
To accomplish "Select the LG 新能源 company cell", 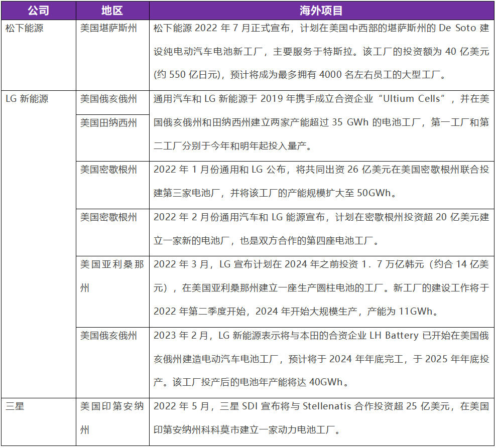I will point(39,244).
